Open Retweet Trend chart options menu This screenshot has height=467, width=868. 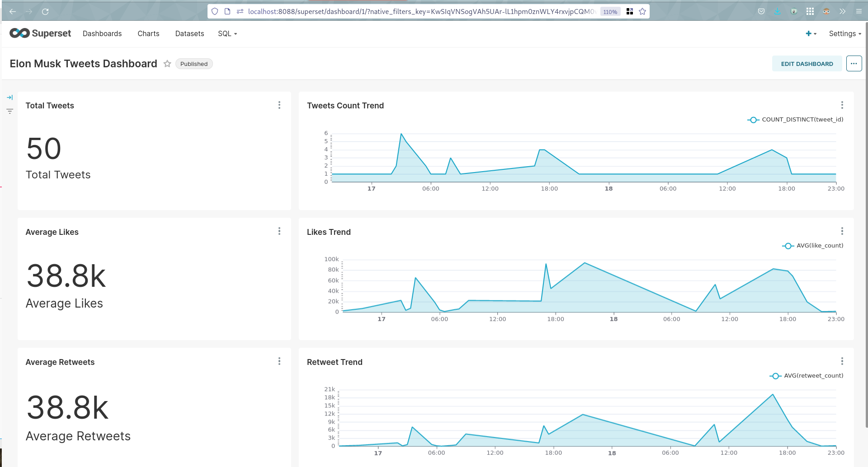coord(842,361)
